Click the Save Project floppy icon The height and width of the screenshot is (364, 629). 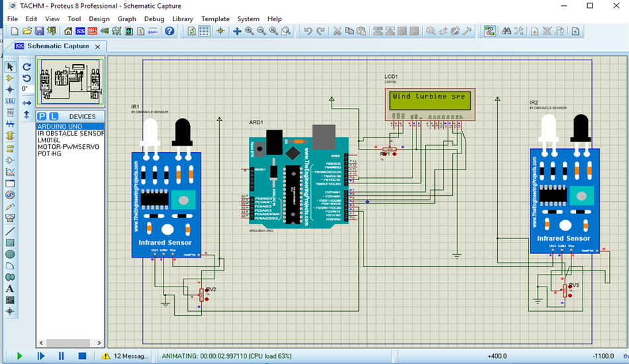[39, 31]
